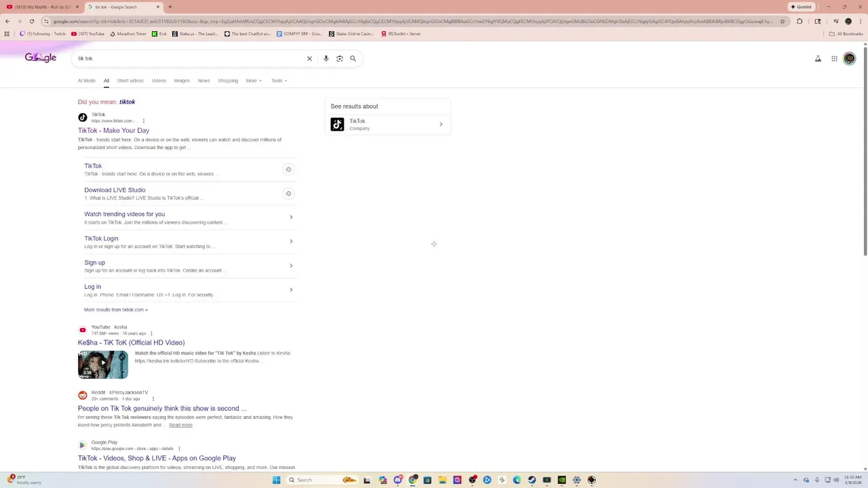Switch to AI Mode tab
The image size is (868, 488).
pos(87,81)
